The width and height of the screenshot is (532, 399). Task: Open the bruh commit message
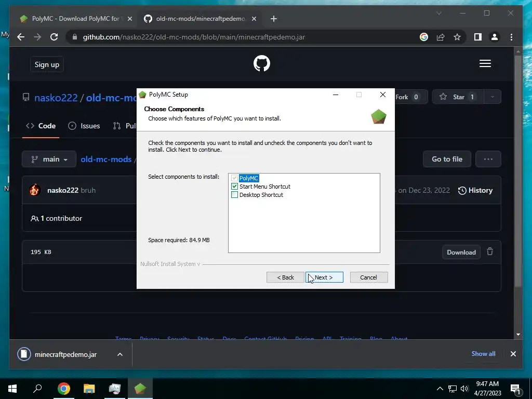point(88,190)
